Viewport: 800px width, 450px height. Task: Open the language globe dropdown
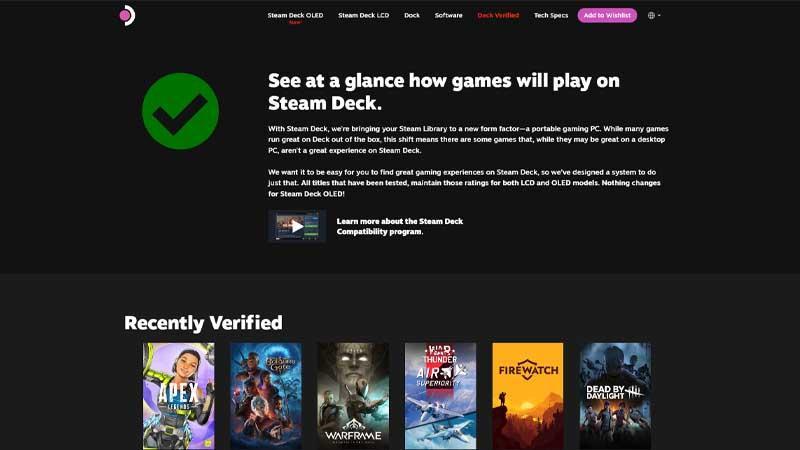click(x=654, y=15)
